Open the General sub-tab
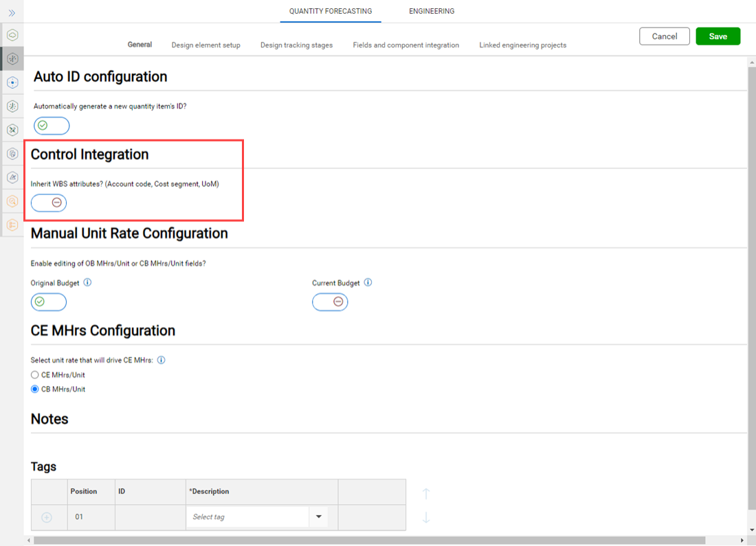This screenshot has height=546, width=756. 140,45
